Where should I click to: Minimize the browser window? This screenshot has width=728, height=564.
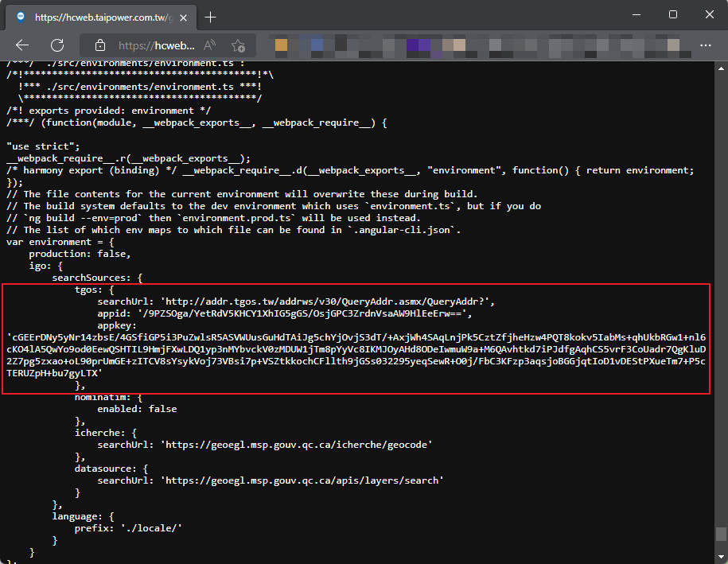tap(637, 15)
